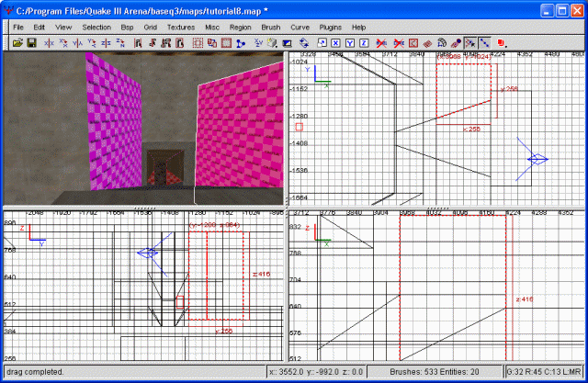This screenshot has height=383, width=588.
Task: Click the blue camera marker in XY view
Action: (537, 159)
